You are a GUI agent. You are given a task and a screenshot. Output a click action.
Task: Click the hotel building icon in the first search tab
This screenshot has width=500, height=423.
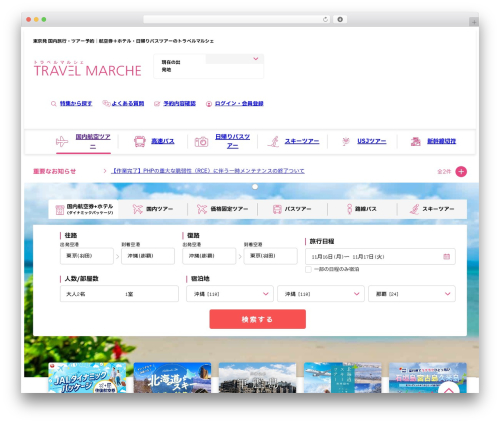point(60,210)
